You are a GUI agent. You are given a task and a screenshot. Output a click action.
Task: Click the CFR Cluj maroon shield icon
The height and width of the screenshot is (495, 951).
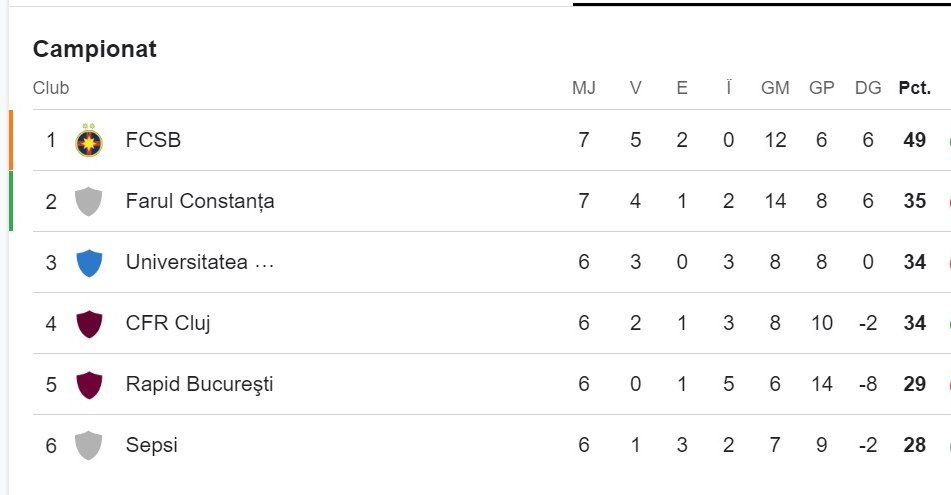click(89, 323)
